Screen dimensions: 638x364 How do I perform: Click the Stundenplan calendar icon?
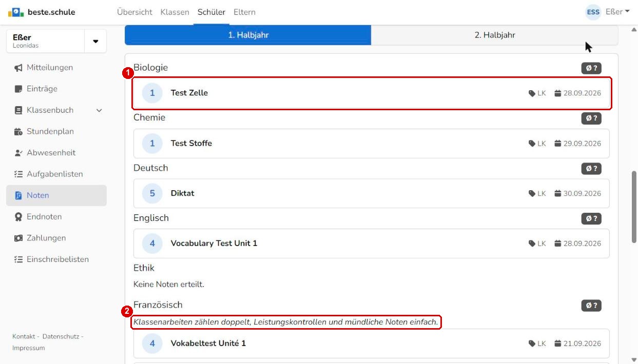pyautogui.click(x=18, y=132)
